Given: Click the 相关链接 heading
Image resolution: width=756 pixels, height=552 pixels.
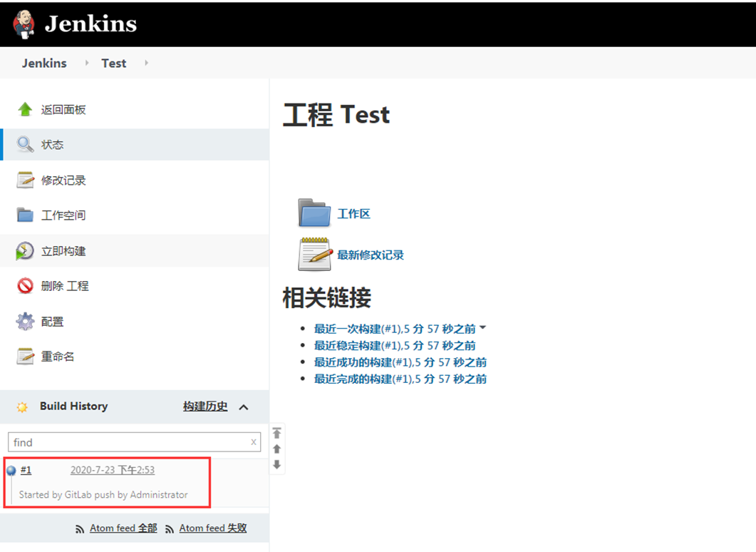Looking at the screenshot, I should tap(327, 297).
